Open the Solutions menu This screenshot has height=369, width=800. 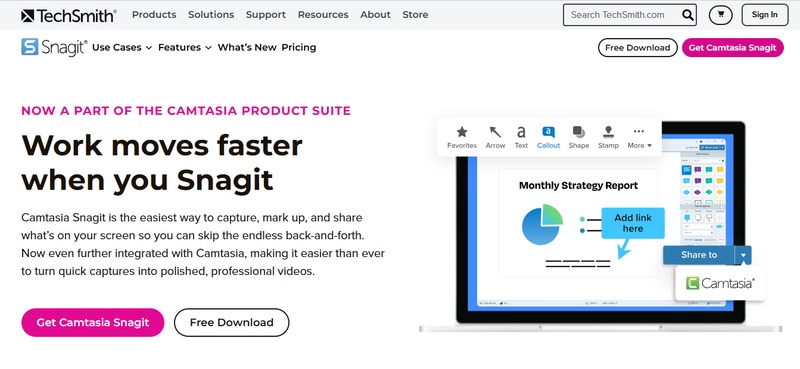pyautogui.click(x=211, y=15)
